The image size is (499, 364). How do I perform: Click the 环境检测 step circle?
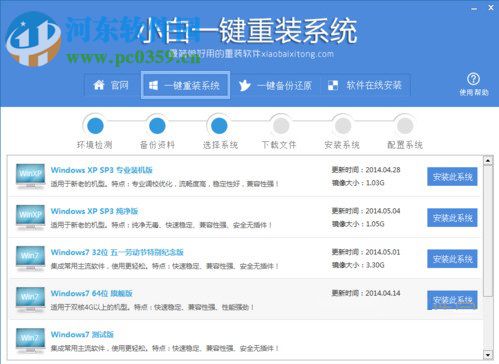click(95, 126)
